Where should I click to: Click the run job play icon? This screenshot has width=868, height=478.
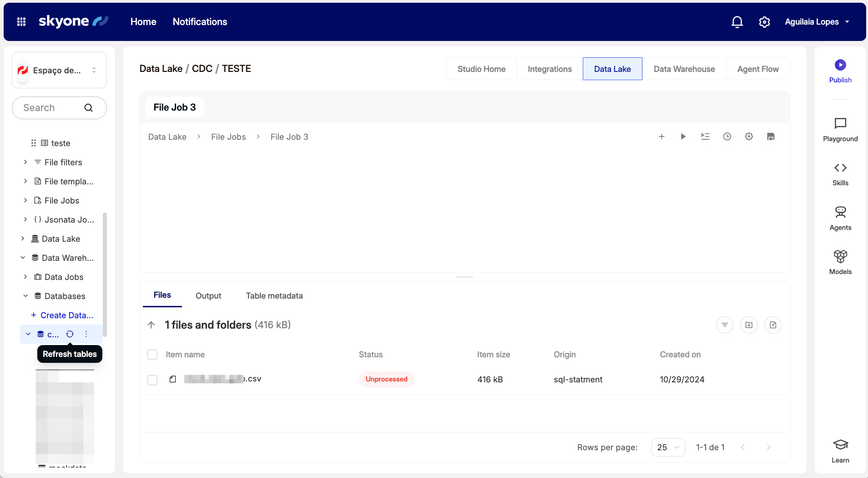tap(683, 137)
